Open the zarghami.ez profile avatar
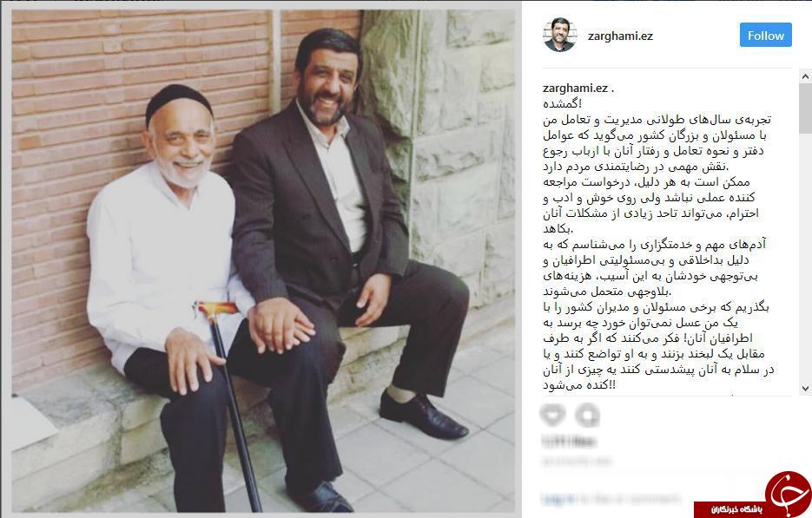 559,36
